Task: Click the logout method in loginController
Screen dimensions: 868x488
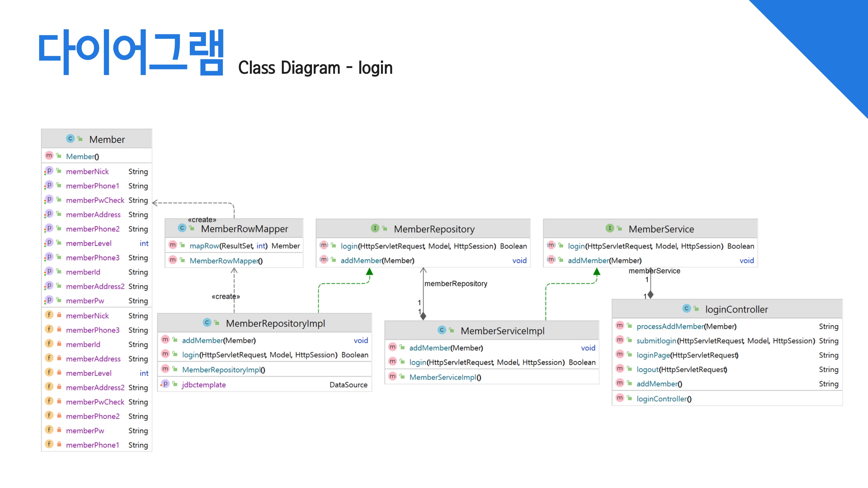Action: (647, 369)
